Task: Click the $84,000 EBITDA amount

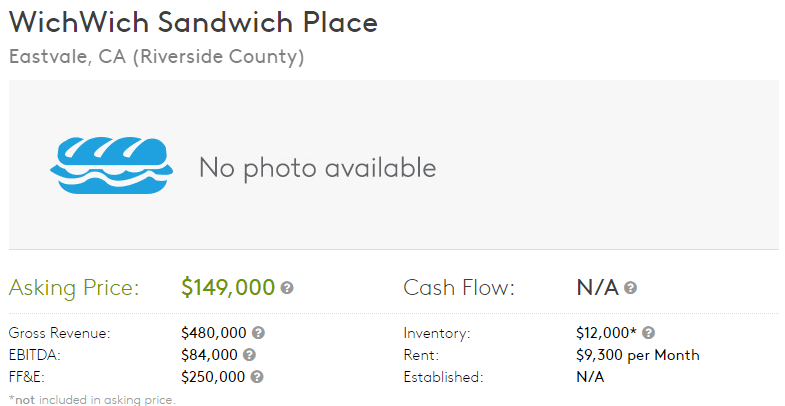Action: 209,355
